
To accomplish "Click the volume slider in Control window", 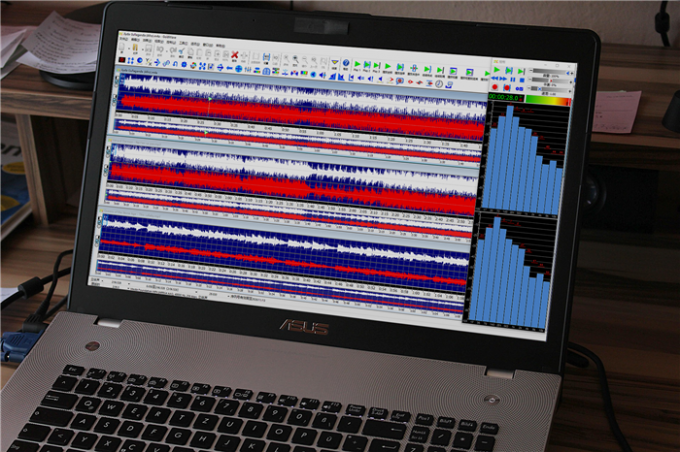I will (550, 72).
